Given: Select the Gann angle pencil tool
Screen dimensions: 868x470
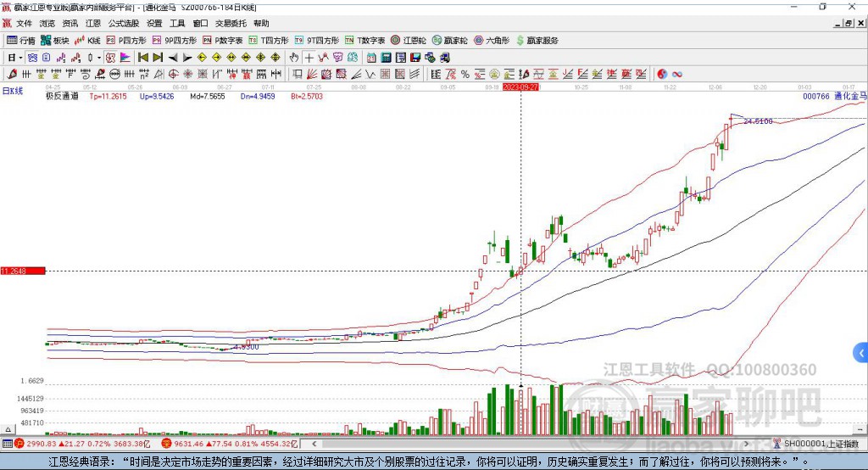Looking at the screenshot, I should tap(11, 75).
